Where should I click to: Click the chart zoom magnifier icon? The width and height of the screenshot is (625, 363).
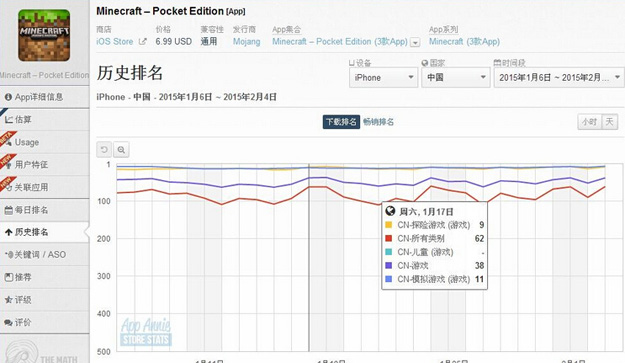point(121,149)
